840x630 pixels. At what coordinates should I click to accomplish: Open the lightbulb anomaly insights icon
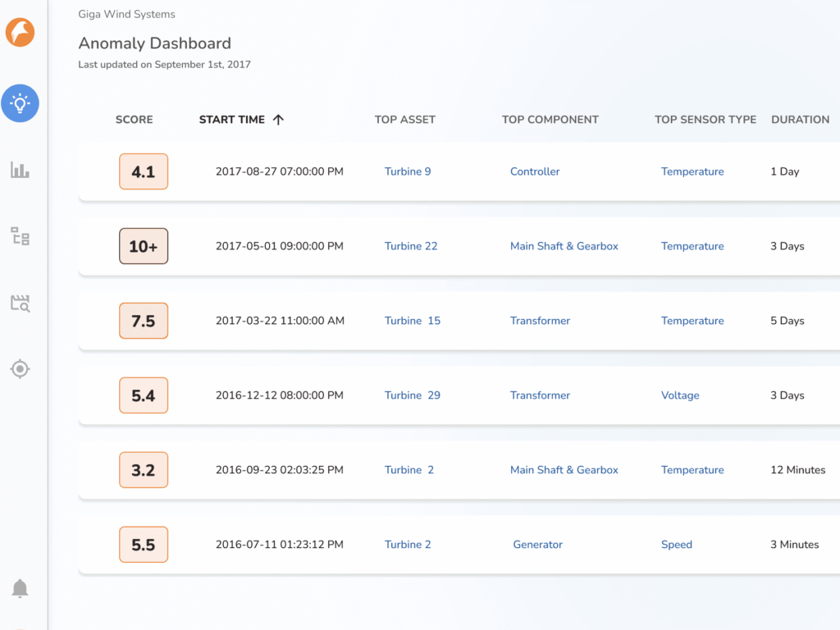coord(21,103)
